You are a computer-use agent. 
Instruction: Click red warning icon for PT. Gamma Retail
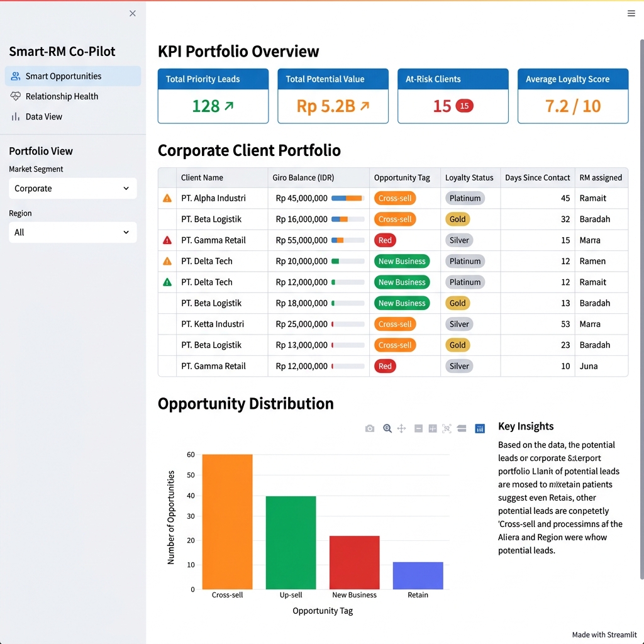coord(167,240)
